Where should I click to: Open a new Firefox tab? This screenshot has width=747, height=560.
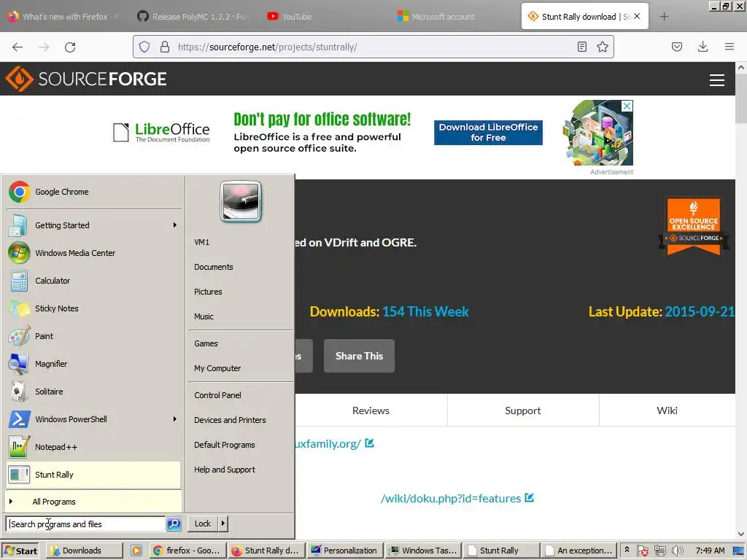click(664, 17)
